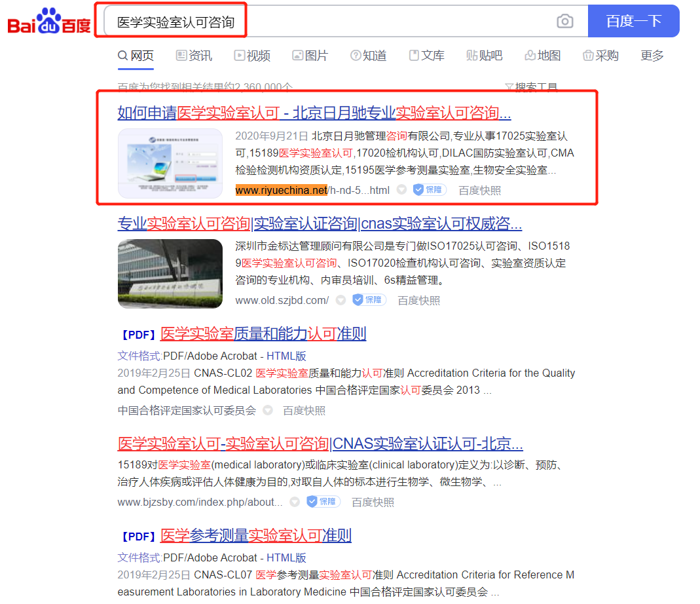
Task: Switch to the 视频 tab
Action: click(252, 56)
